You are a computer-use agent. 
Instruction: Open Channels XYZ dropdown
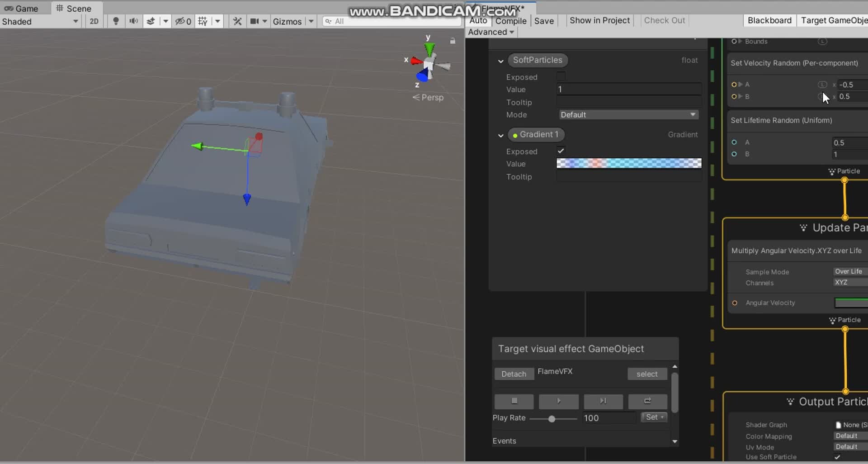850,282
